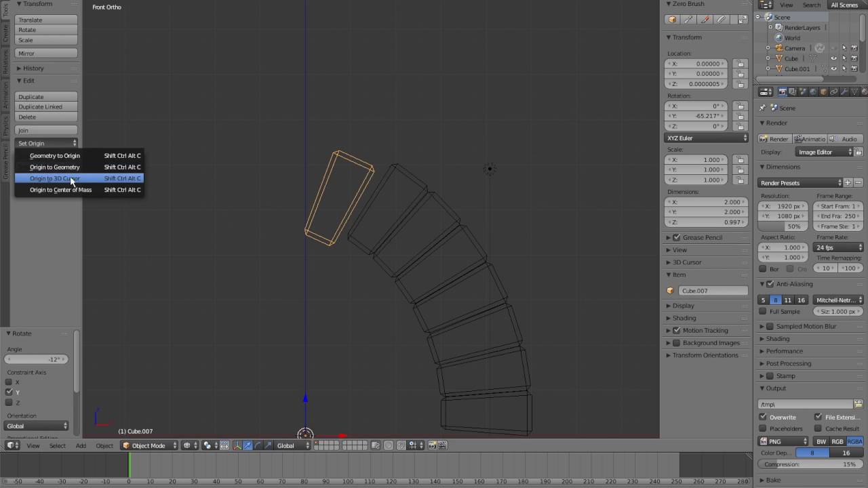Click the pin icon beside Scene
Image resolution: width=868 pixels, height=488 pixels.
(x=763, y=108)
